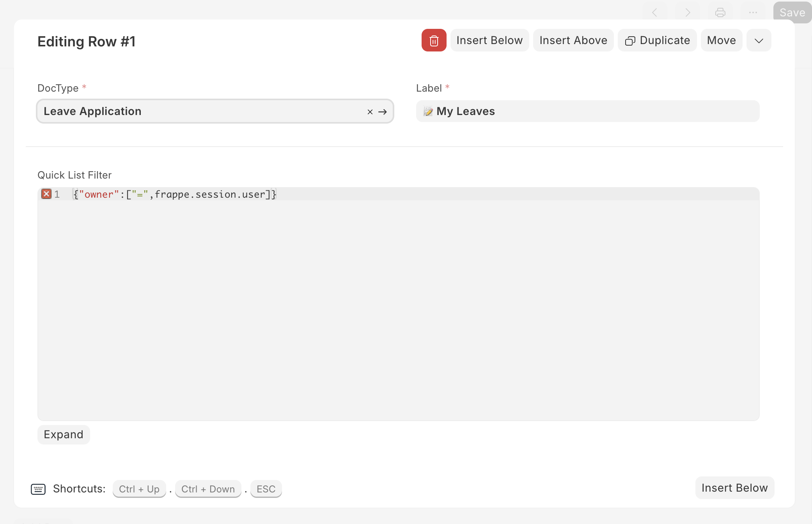
Task: Open the three-dots menu
Action: coord(753,12)
